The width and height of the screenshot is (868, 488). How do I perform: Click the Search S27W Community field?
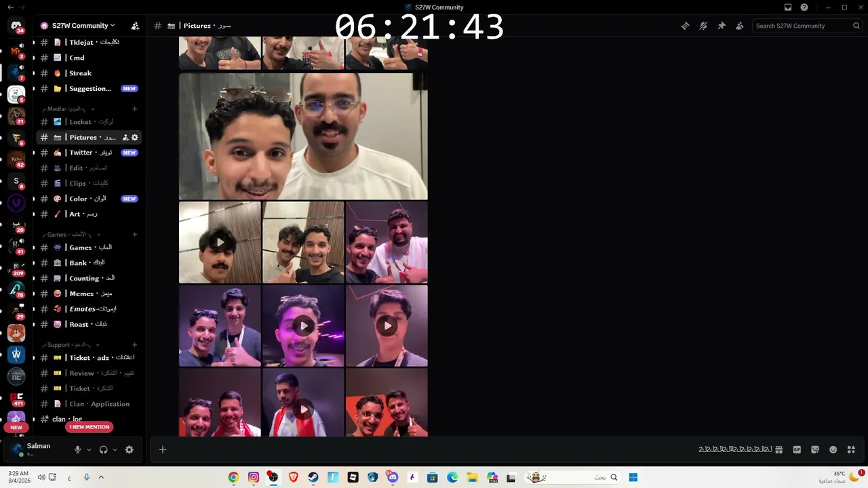click(x=807, y=26)
